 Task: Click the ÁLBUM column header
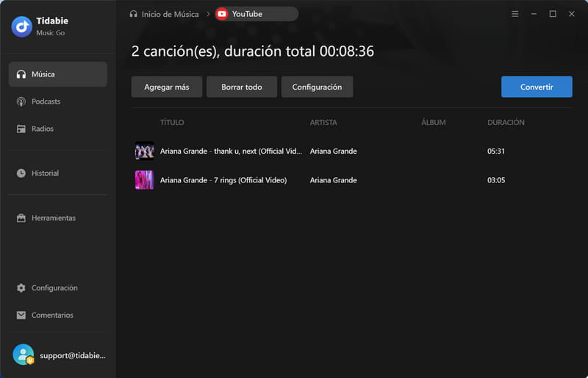point(434,122)
